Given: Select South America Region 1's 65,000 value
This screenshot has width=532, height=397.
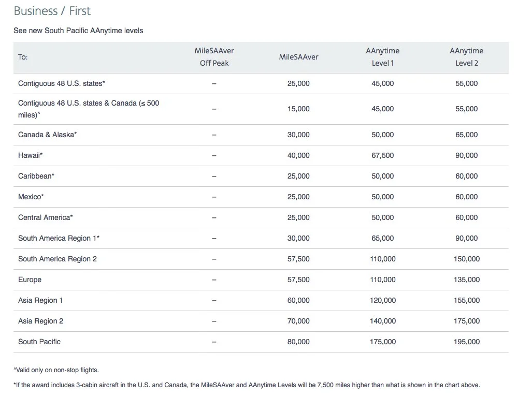Looking at the screenshot, I should (382, 238).
